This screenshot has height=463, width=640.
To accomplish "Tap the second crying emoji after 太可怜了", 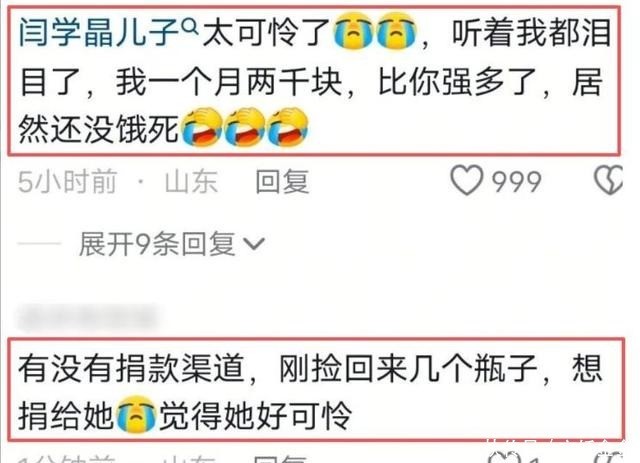I will (x=396, y=31).
